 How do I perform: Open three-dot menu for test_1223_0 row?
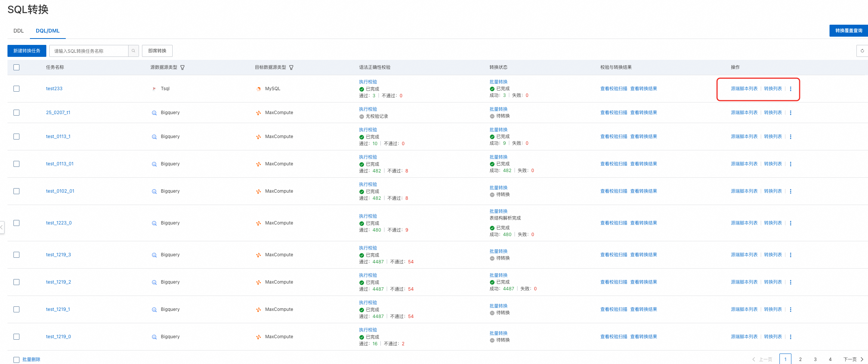[791, 223]
